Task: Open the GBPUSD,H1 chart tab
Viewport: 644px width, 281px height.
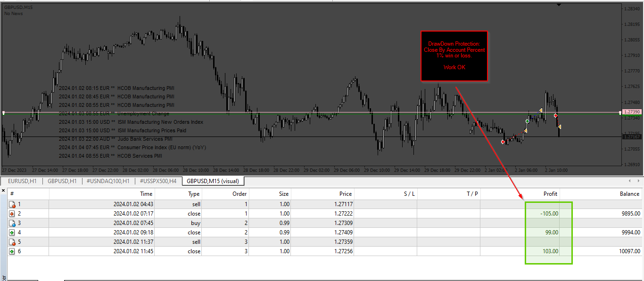Action: point(62,181)
